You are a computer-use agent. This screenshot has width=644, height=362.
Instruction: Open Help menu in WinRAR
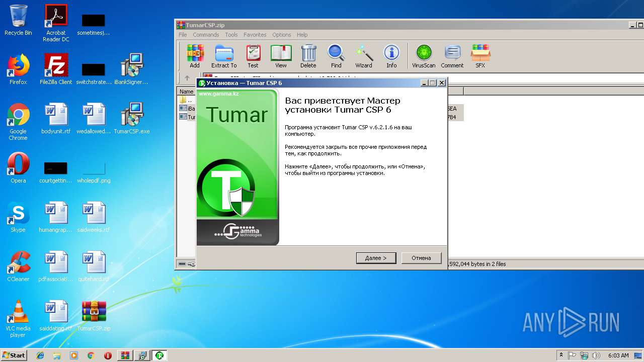302,35
